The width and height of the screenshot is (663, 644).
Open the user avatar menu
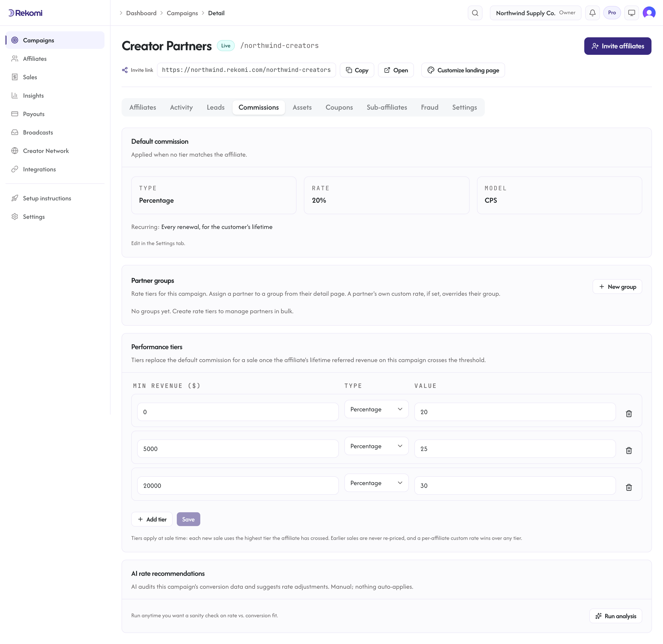pos(649,13)
